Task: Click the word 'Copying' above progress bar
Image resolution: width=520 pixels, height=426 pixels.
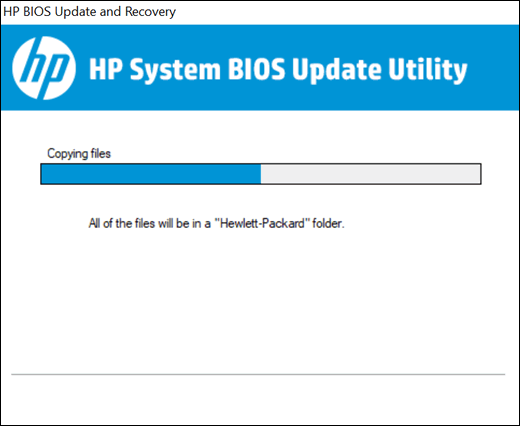Action: (67, 154)
